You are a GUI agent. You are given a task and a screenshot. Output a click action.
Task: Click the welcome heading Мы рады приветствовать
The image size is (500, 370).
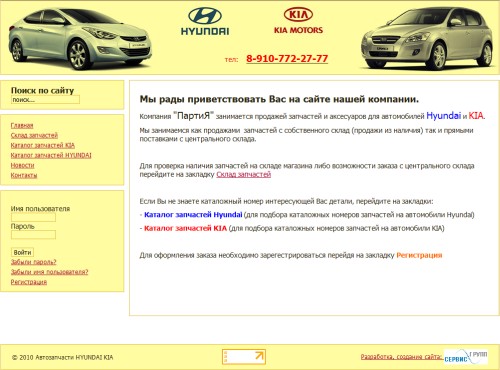click(x=279, y=99)
